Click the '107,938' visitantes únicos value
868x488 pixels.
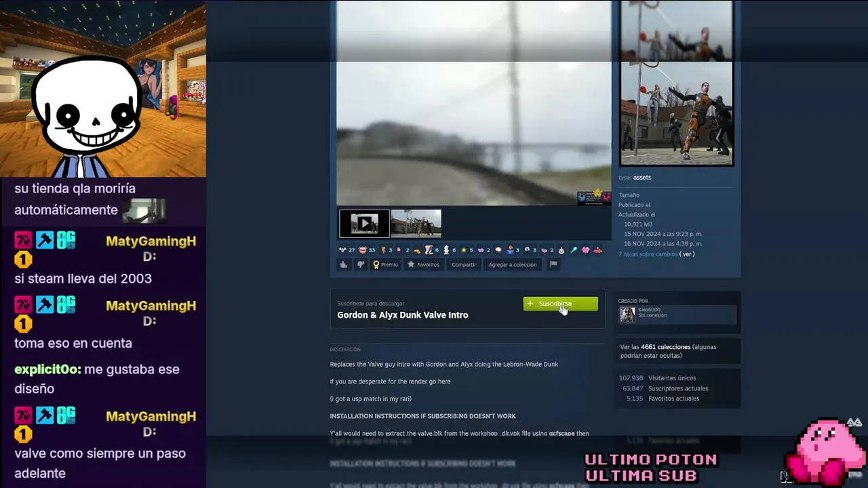pyautogui.click(x=631, y=378)
